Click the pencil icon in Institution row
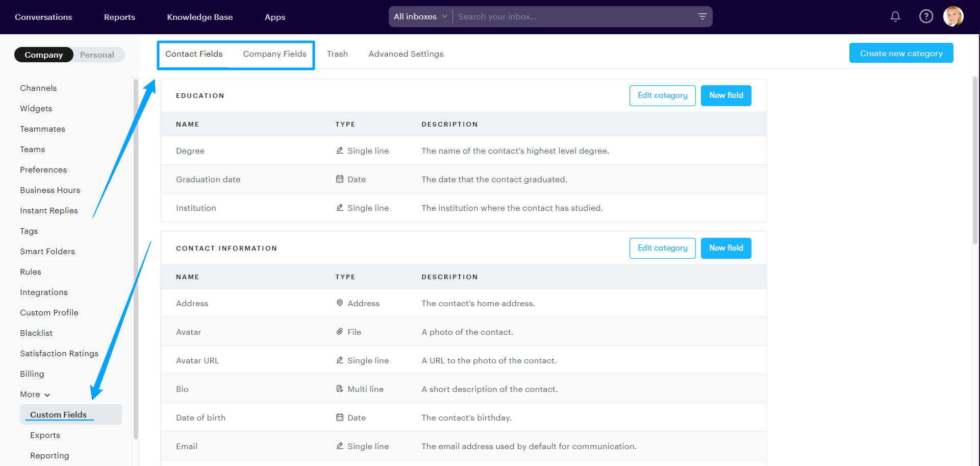 tap(340, 208)
